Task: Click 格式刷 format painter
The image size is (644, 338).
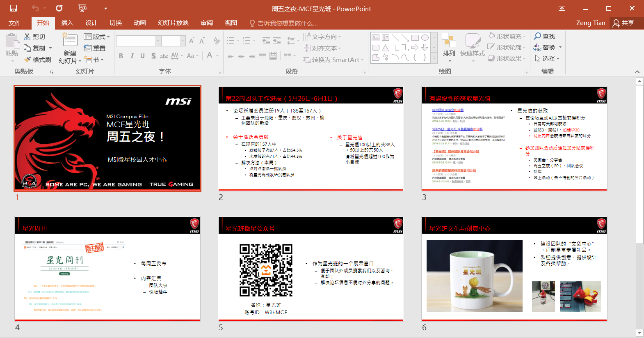Action: [38, 60]
